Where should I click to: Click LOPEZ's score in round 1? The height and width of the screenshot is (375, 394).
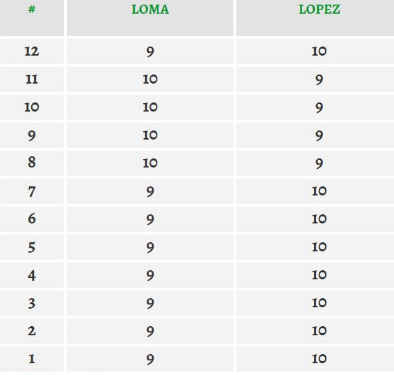coord(319,359)
